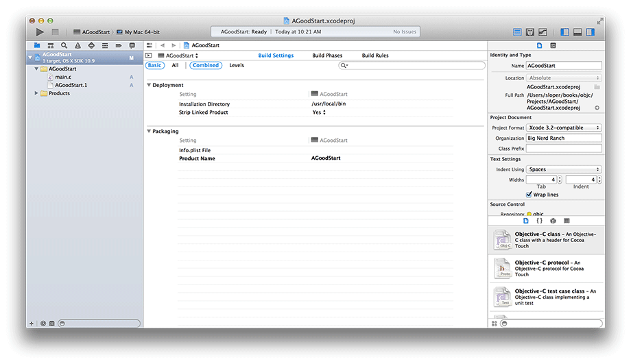Open the Issue navigator warning icon

point(78,45)
